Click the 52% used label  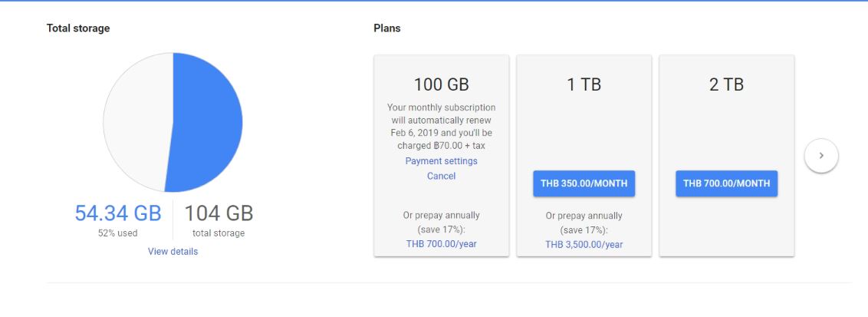[117, 233]
